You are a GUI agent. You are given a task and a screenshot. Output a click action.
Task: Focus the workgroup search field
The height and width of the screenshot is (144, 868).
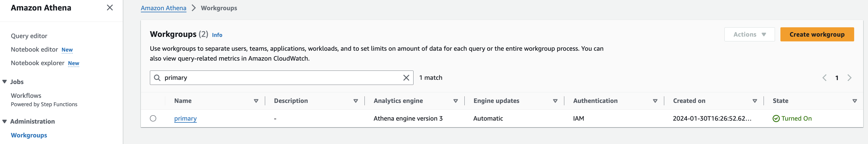click(x=281, y=78)
